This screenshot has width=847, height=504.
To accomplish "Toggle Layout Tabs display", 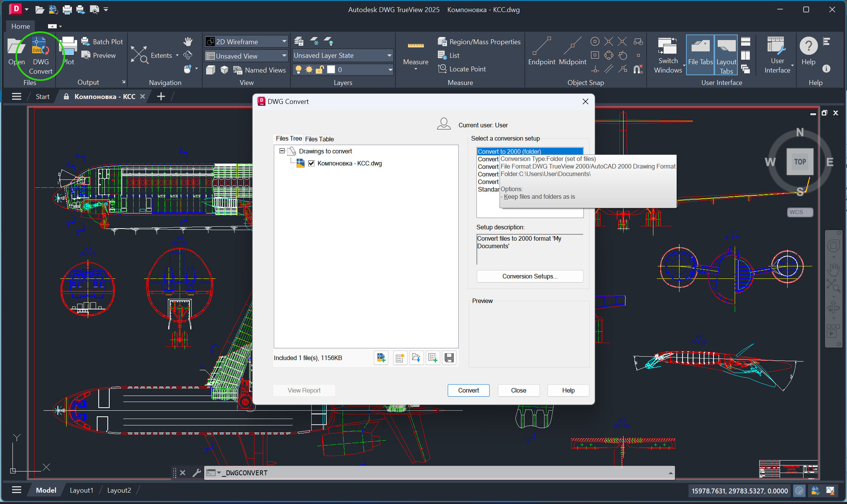I will (726, 54).
